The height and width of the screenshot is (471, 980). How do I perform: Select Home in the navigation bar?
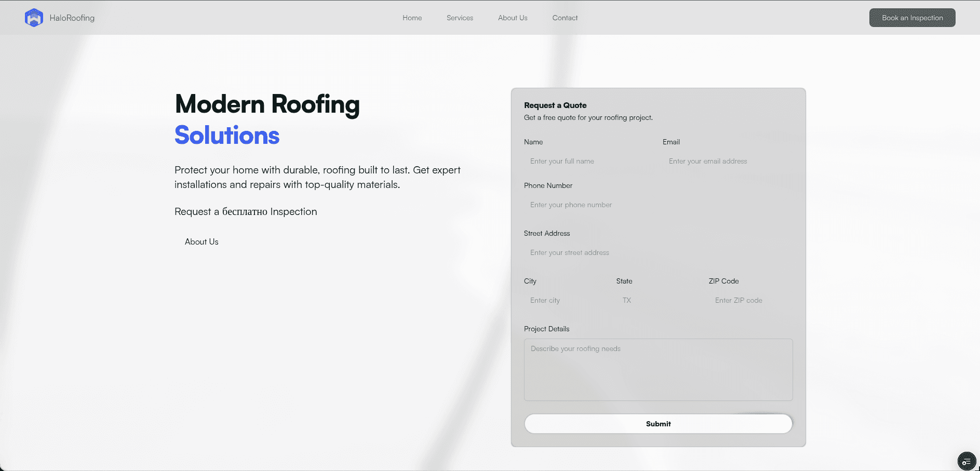tap(412, 18)
